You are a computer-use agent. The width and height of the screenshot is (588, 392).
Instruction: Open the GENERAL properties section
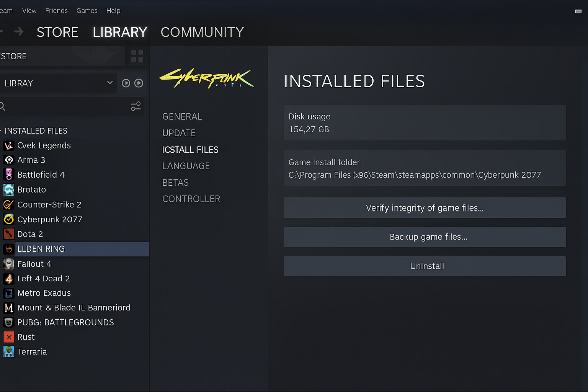pyautogui.click(x=182, y=116)
